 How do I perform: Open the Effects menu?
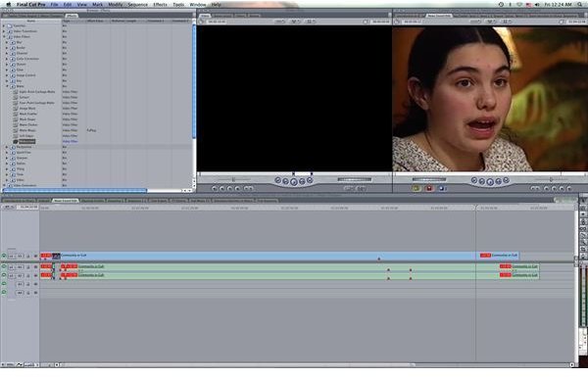pos(160,5)
